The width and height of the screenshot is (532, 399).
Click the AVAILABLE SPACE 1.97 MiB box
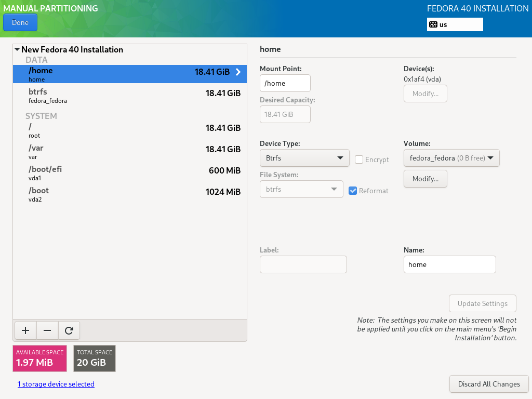[39, 358]
